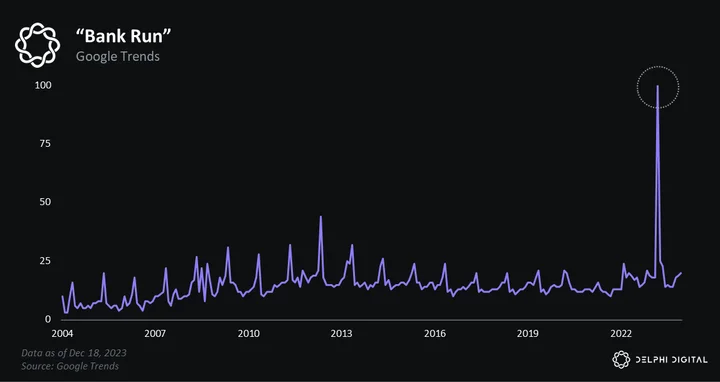Click the 2010 x-axis label
This screenshot has width=720, height=382.
point(248,333)
